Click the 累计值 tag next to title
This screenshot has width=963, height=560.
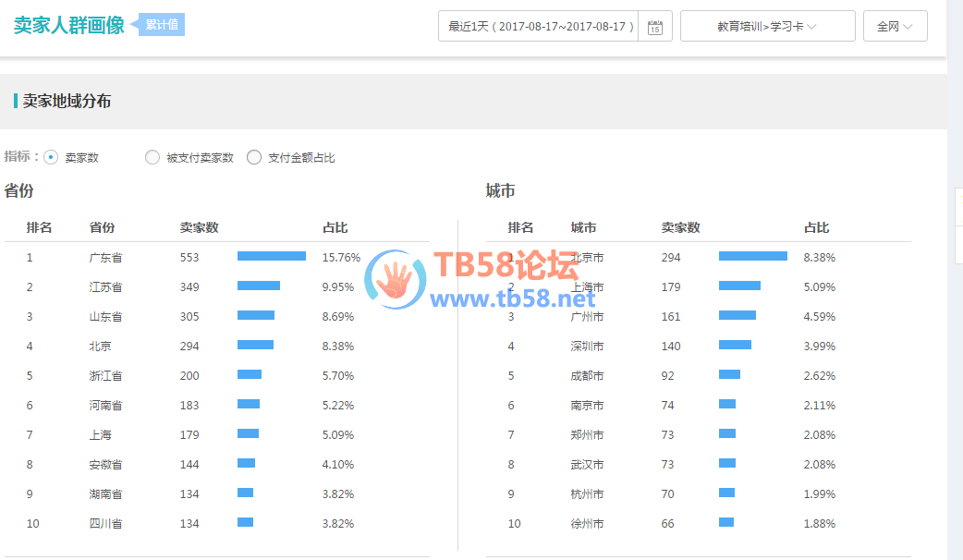164,25
